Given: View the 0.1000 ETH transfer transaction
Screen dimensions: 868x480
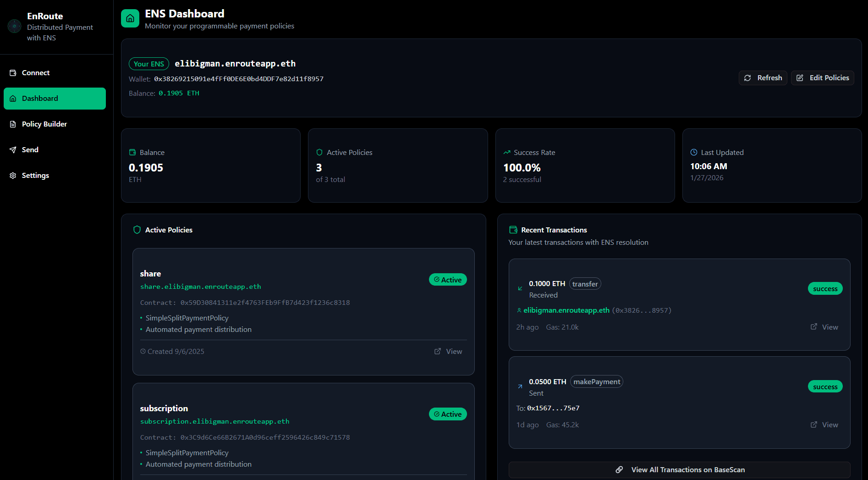Looking at the screenshot, I should point(824,327).
